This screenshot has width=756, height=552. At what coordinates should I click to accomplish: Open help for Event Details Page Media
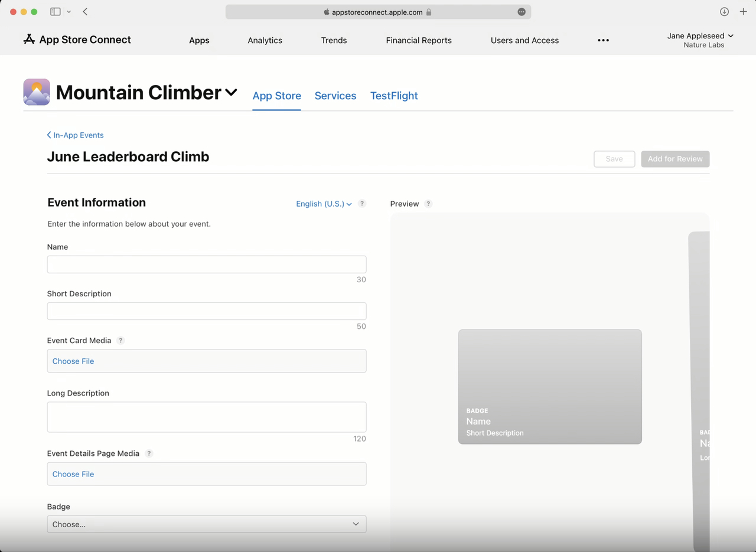(x=149, y=453)
